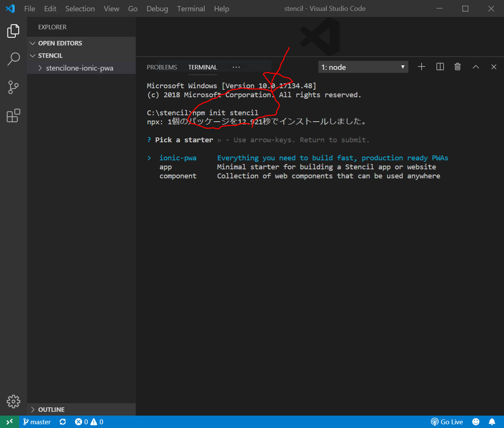Open the Terminal menu in menu bar
The width and height of the screenshot is (504, 428).
tap(191, 9)
